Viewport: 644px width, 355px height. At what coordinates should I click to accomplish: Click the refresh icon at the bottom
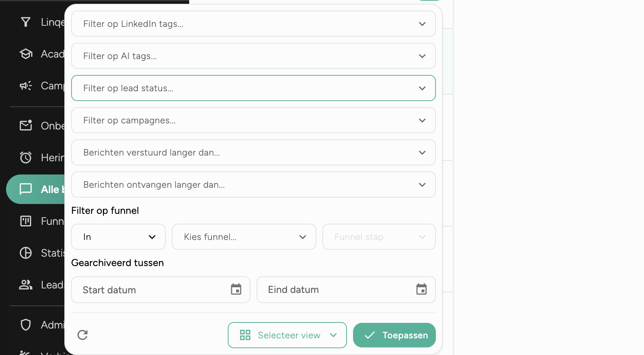tap(82, 335)
